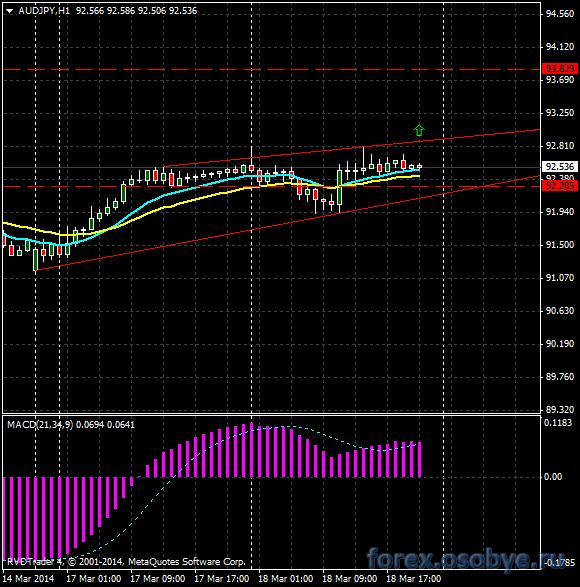Click the 14 Mar 2014 date label
The width and height of the screenshot is (580, 587).
point(28,579)
